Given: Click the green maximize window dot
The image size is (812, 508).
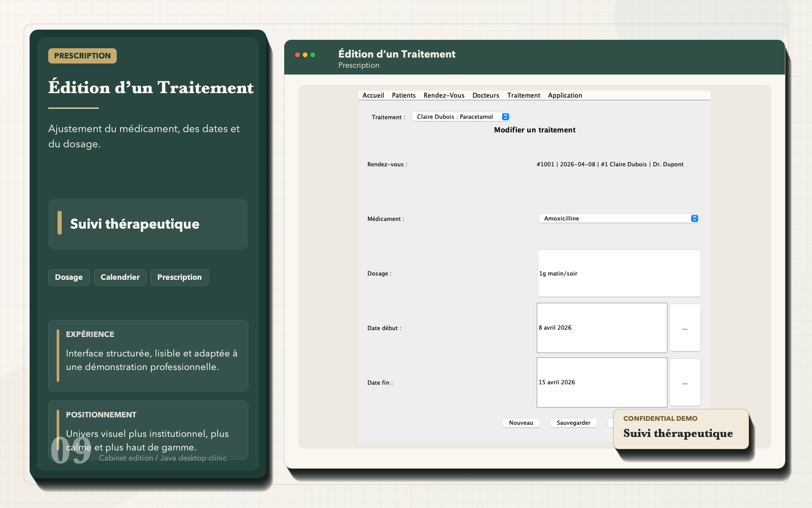Looking at the screenshot, I should pyautogui.click(x=313, y=55).
